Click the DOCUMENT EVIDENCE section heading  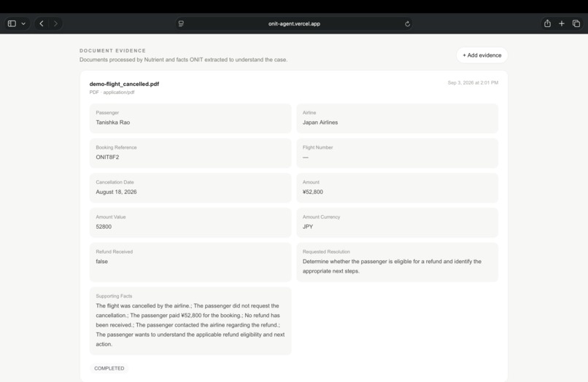pos(112,50)
